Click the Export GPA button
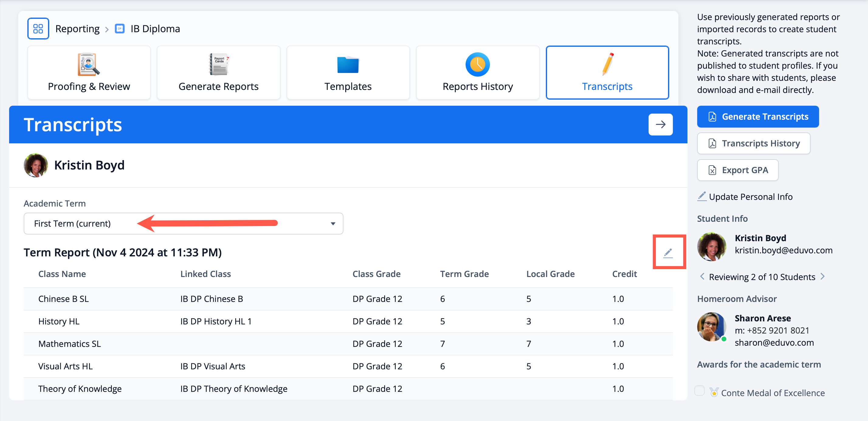The width and height of the screenshot is (868, 421). click(x=737, y=170)
